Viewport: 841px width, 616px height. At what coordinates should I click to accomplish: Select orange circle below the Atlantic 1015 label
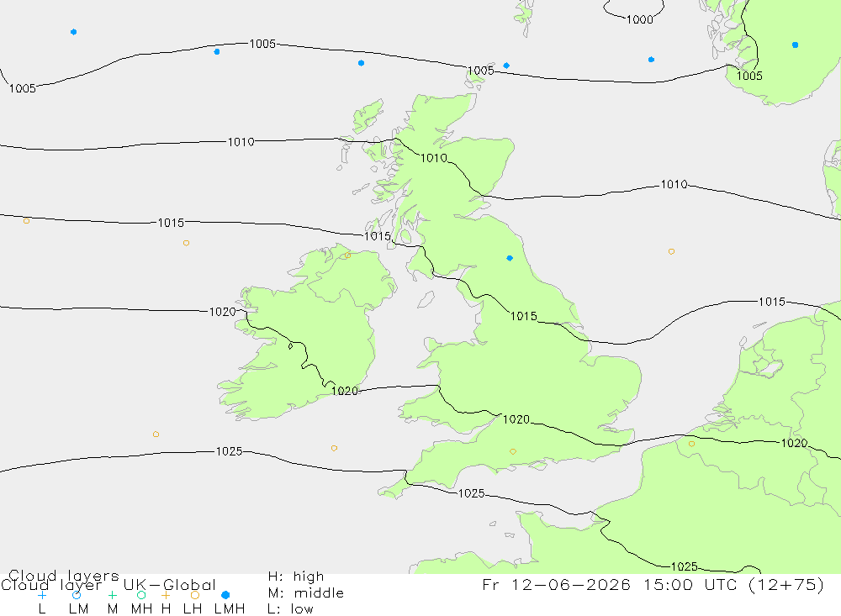tap(186, 244)
